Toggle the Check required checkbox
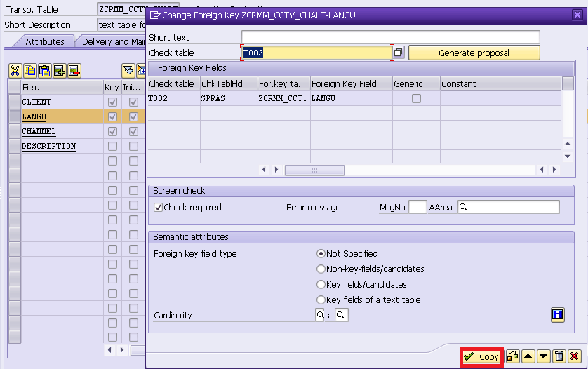Image resolution: width=588 pixels, height=369 pixels. 159,208
